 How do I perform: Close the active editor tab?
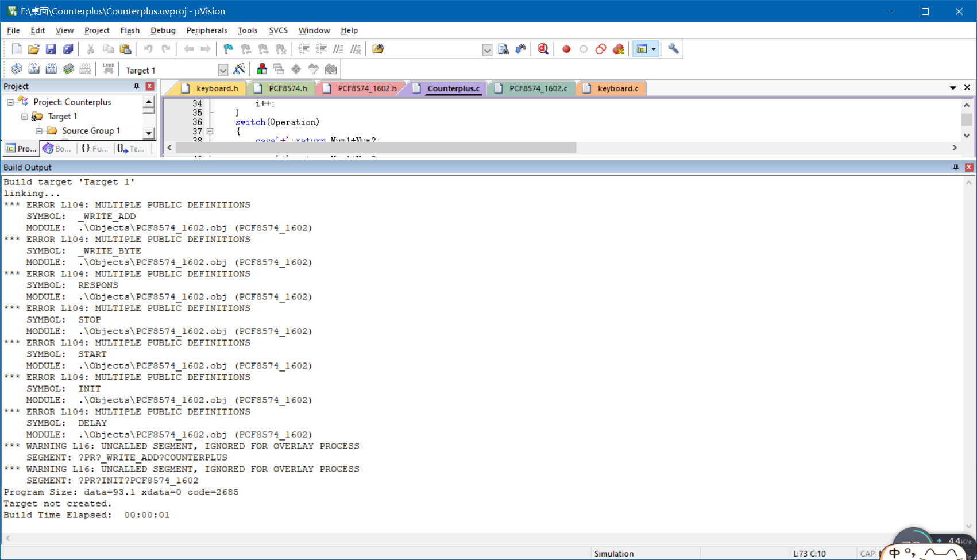(967, 88)
